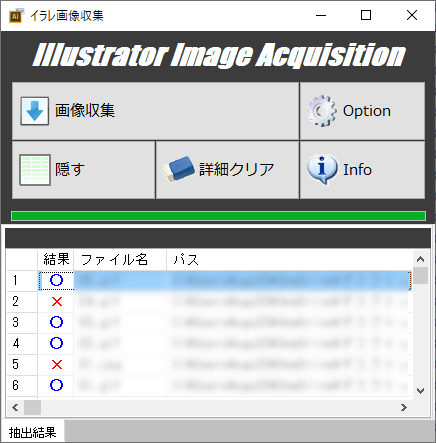Open the Info label

[x=357, y=170]
